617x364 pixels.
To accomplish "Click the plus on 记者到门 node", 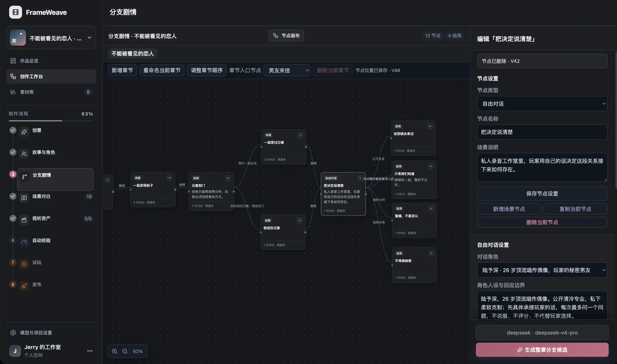I will (x=228, y=178).
